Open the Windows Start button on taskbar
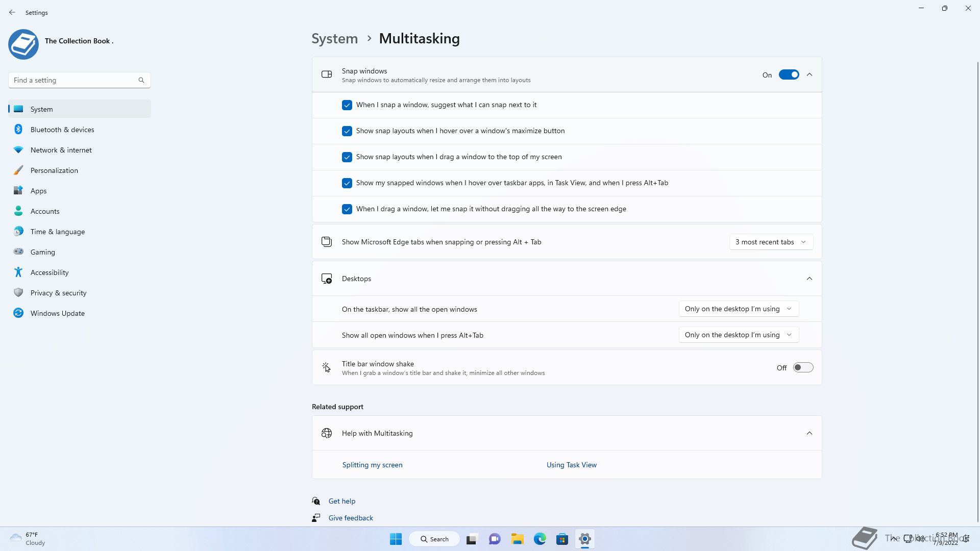The image size is (980, 551). [396, 539]
